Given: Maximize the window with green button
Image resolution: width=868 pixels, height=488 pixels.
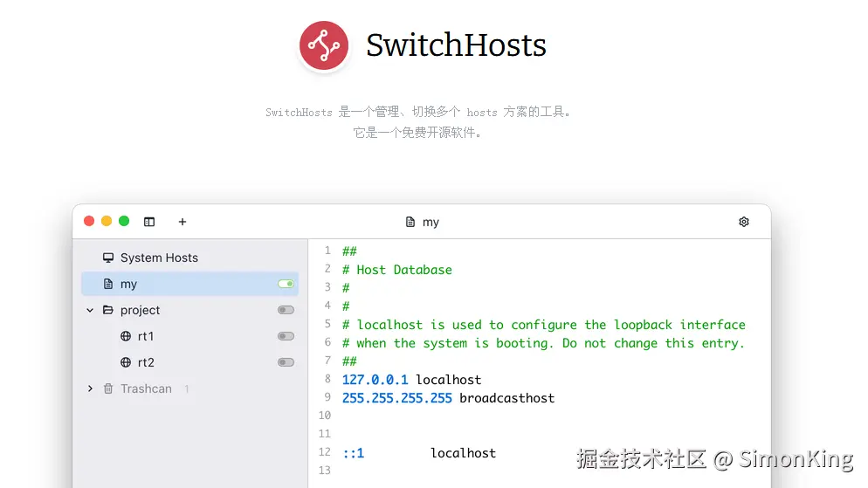Looking at the screenshot, I should 124,222.
